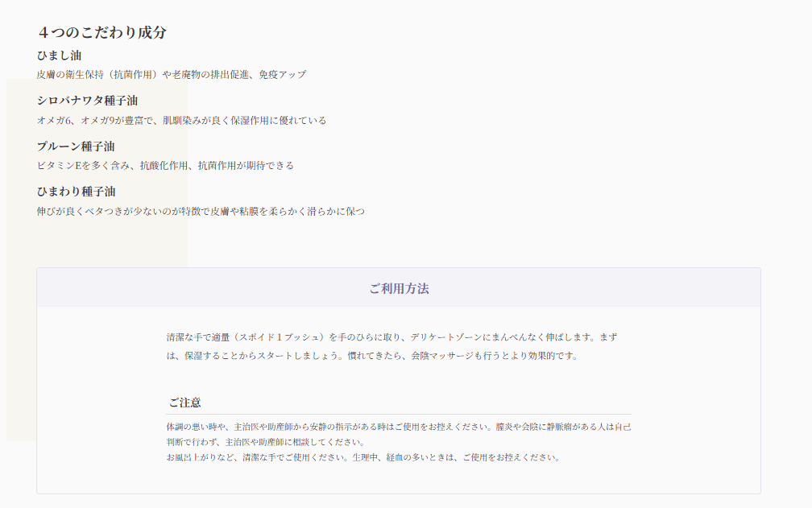The width and height of the screenshot is (812, 508).
Task: Click the ビタミンE description line
Action: [x=165, y=166]
